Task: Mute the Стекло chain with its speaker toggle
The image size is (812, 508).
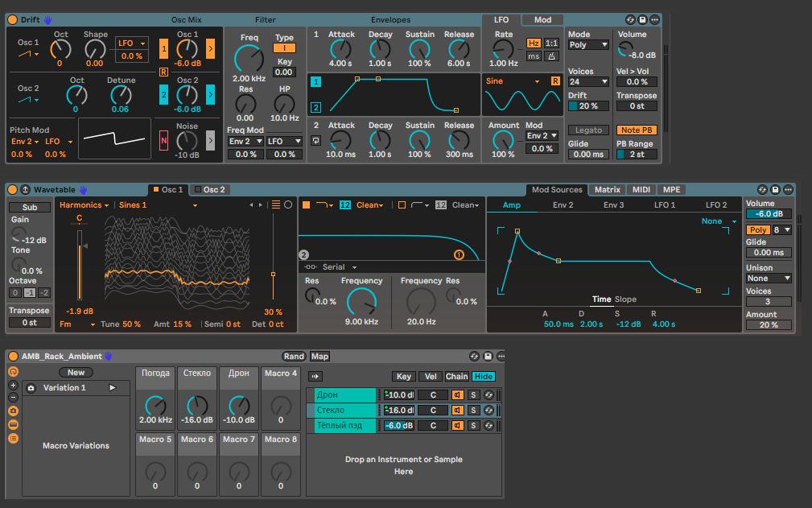Action: (457, 410)
